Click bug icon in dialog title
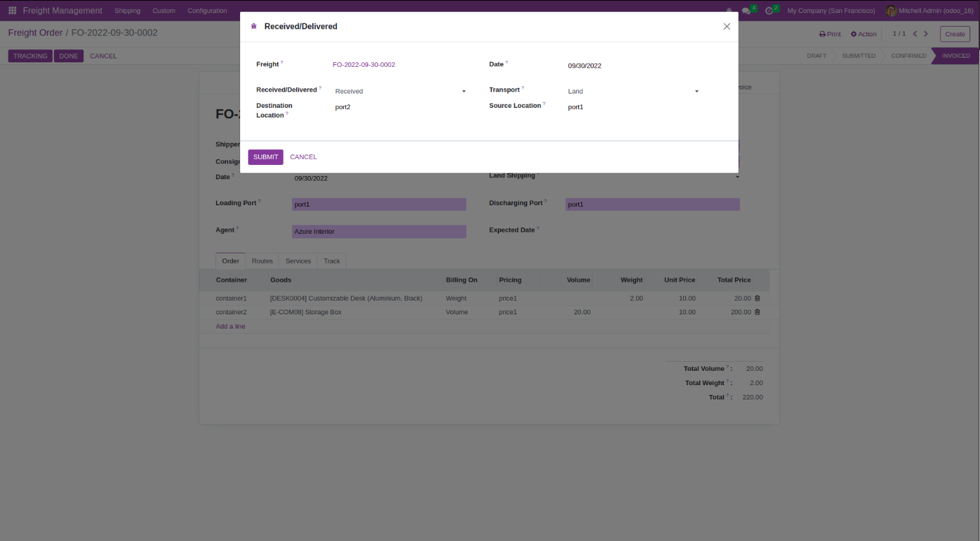Viewport: 980px width, 541px height. coord(254,27)
